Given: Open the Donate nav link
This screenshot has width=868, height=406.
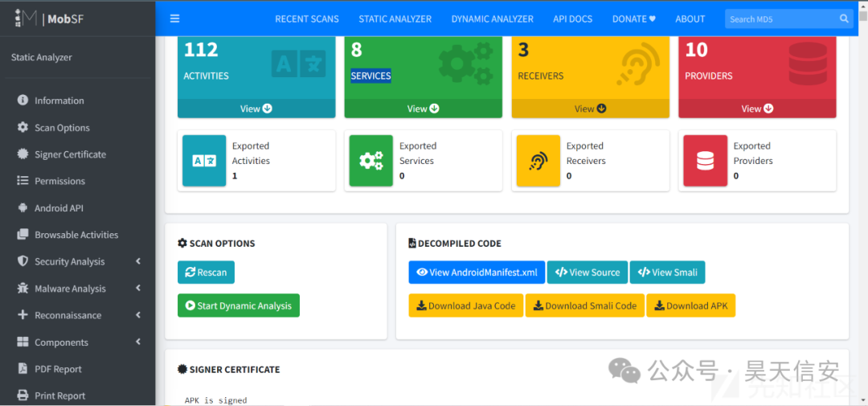Looking at the screenshot, I should tap(634, 18).
